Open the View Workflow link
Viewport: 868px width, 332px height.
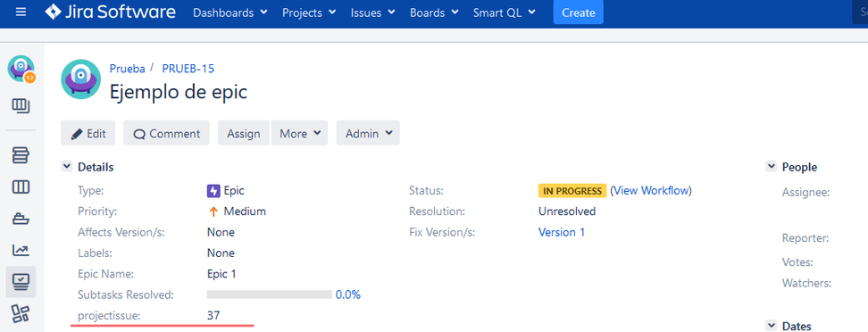click(651, 191)
